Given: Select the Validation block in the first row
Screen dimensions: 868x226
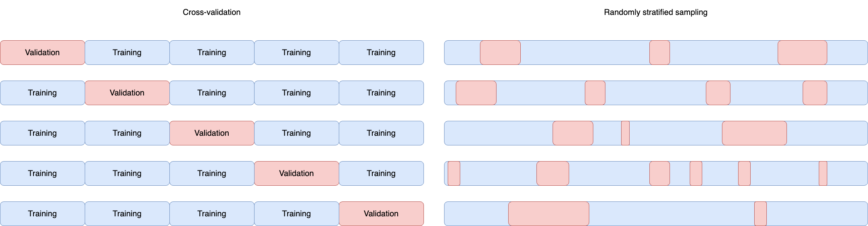Looking at the screenshot, I should (x=42, y=52).
